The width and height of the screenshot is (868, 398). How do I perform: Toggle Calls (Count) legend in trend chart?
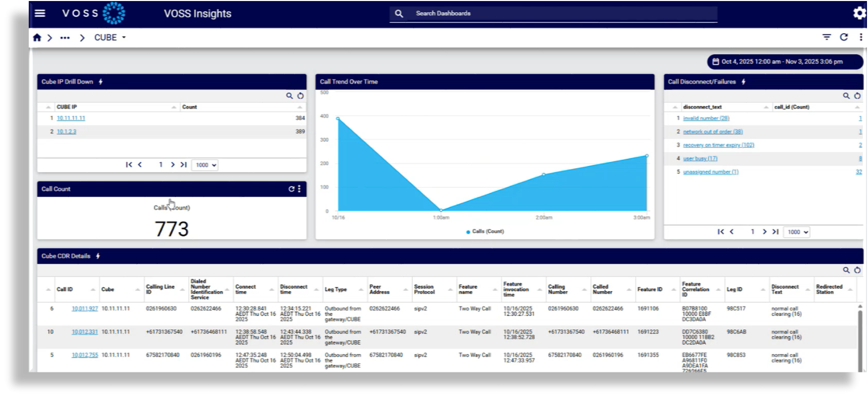(485, 232)
